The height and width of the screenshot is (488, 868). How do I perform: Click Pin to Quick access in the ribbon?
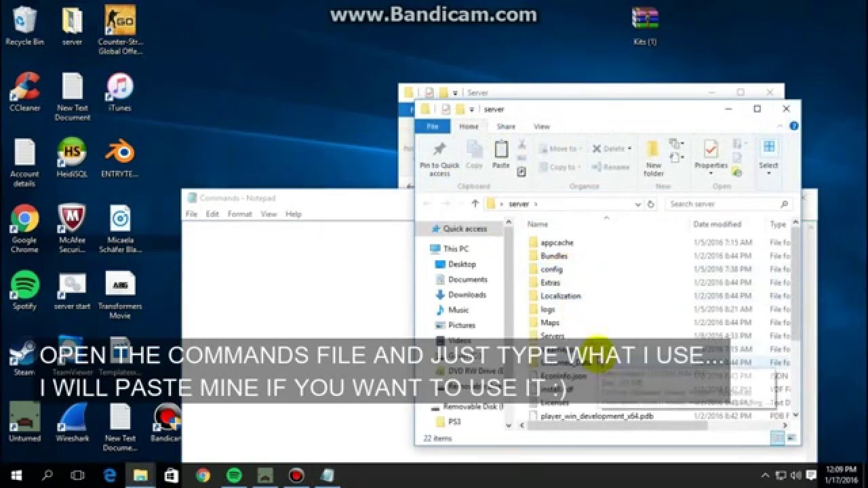439,159
